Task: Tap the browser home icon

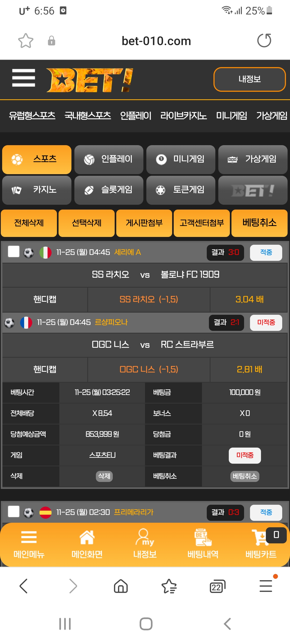Action: (x=121, y=586)
